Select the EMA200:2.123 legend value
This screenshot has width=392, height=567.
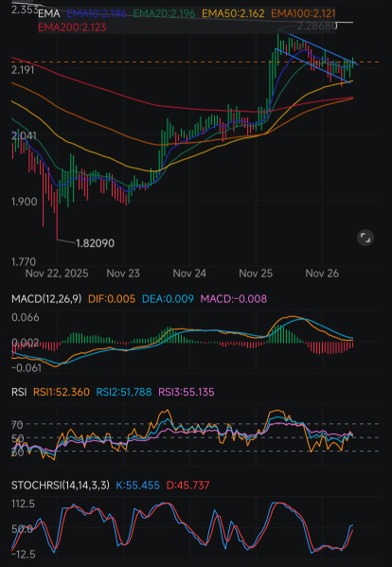tap(72, 27)
